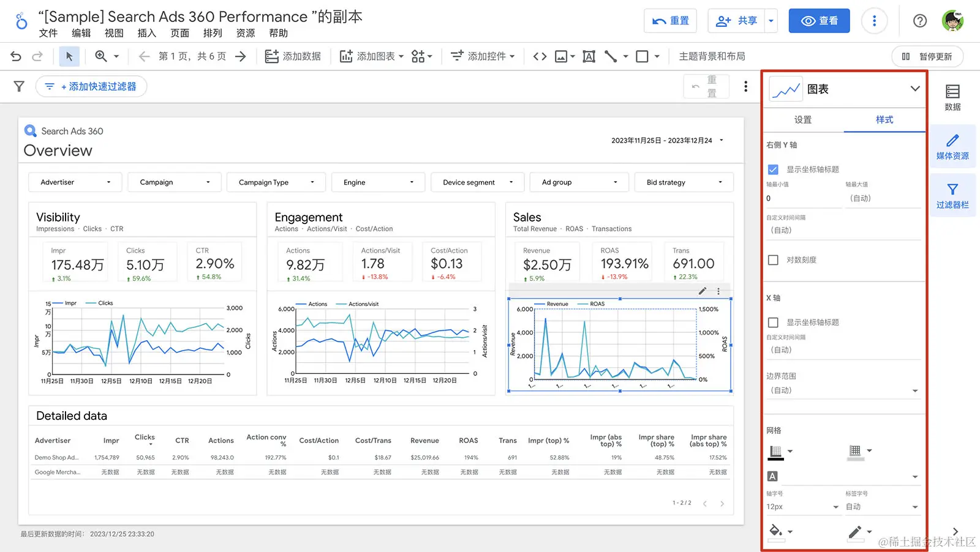Screen dimensions: 980x552
Task: Open the 边界范围 dropdown
Action: pos(843,390)
